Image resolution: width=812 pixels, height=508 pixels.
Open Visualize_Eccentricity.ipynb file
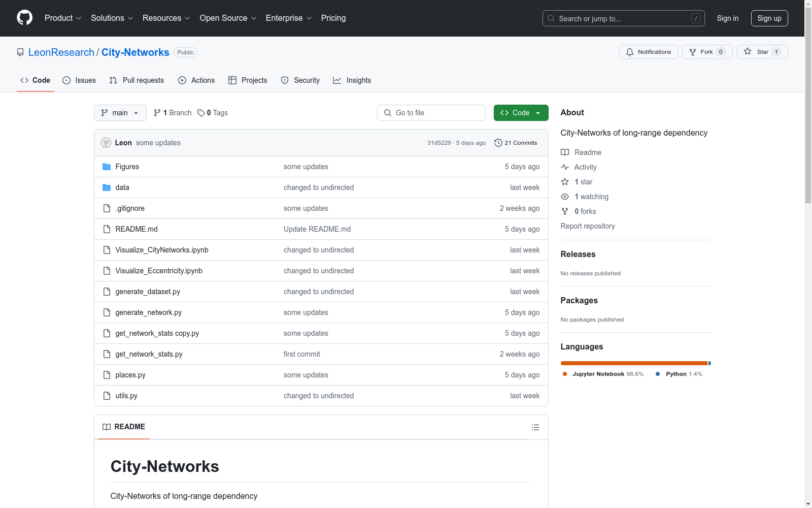[159, 271]
